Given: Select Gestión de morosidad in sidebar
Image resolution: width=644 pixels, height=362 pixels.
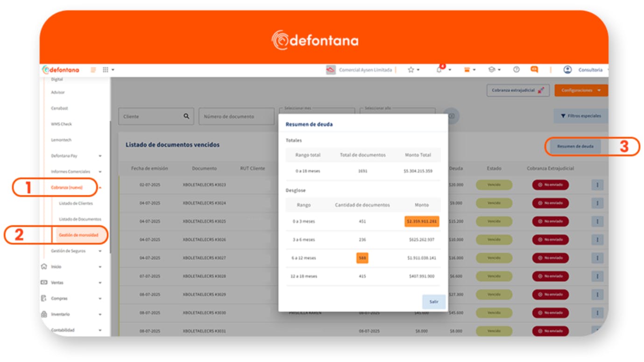Looking at the screenshot, I should click(78, 235).
